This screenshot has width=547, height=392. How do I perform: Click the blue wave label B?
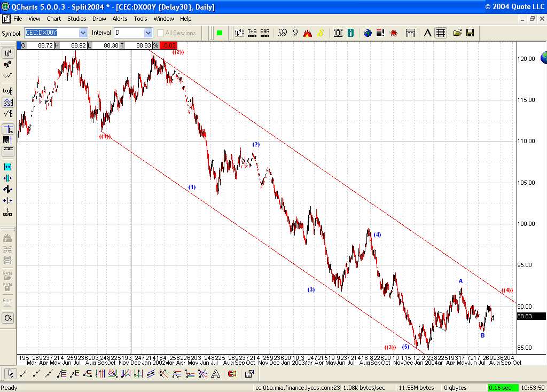pyautogui.click(x=482, y=335)
